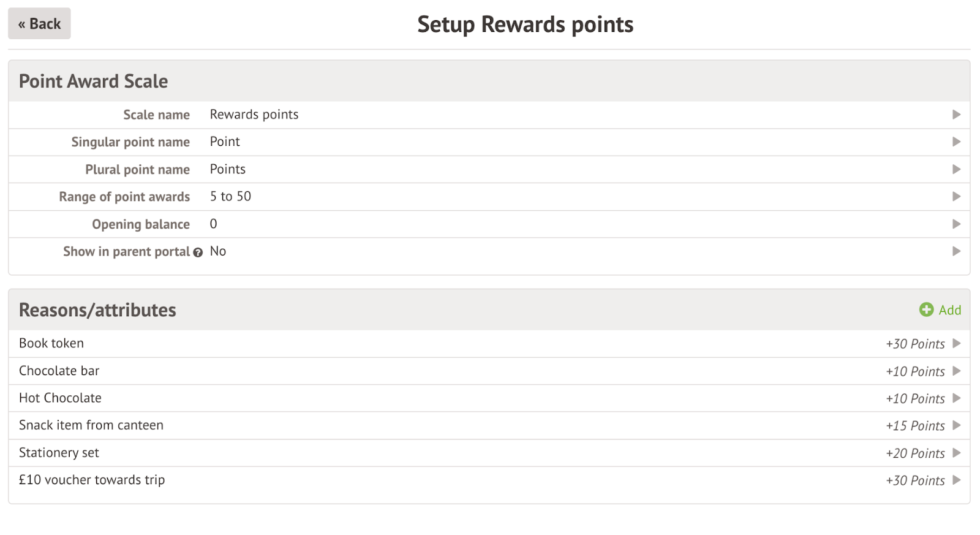This screenshot has width=980, height=535.
Task: Click the arrow icon on Plural point name row
Action: (956, 169)
